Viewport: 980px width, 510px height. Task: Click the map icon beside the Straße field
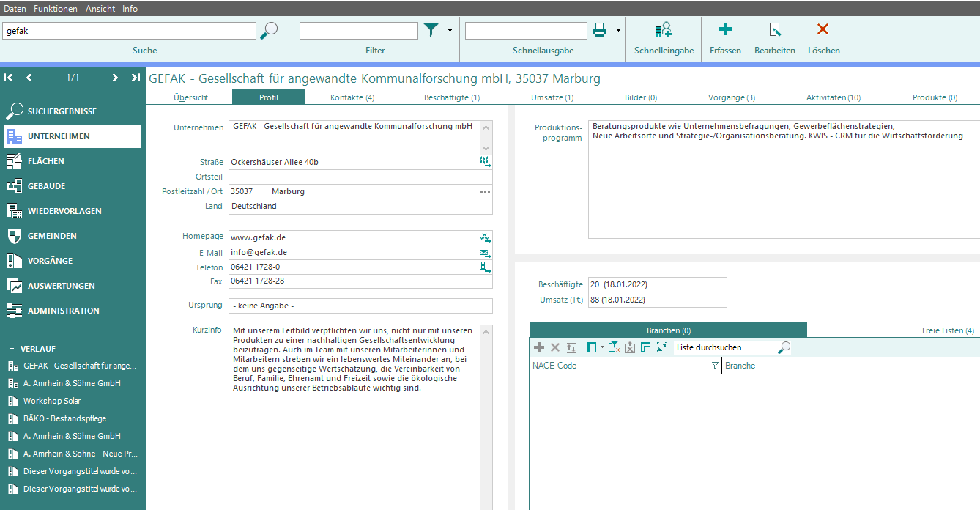485,162
